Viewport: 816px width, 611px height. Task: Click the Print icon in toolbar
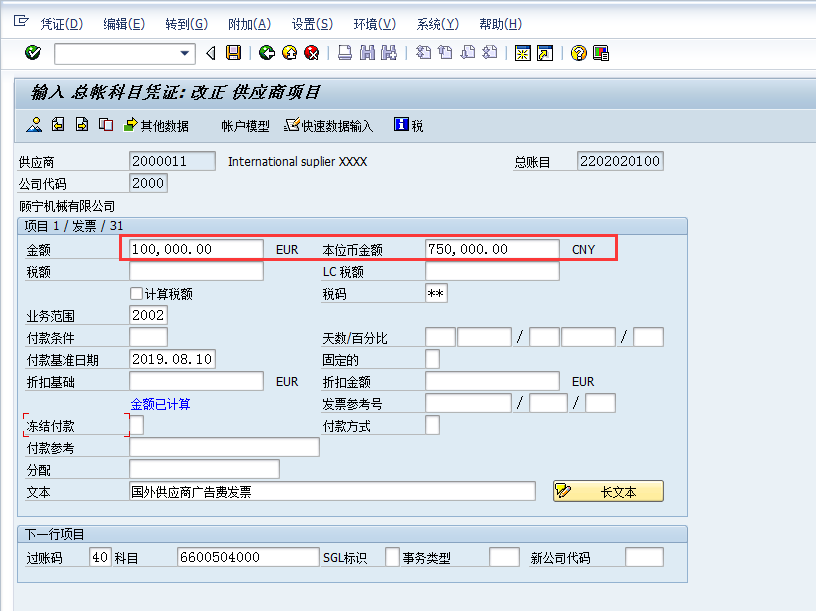click(345, 53)
